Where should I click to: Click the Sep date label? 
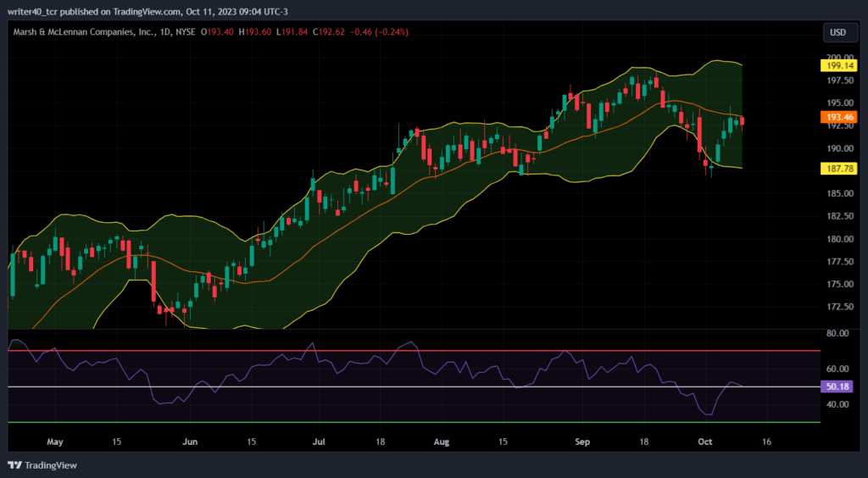click(x=583, y=442)
